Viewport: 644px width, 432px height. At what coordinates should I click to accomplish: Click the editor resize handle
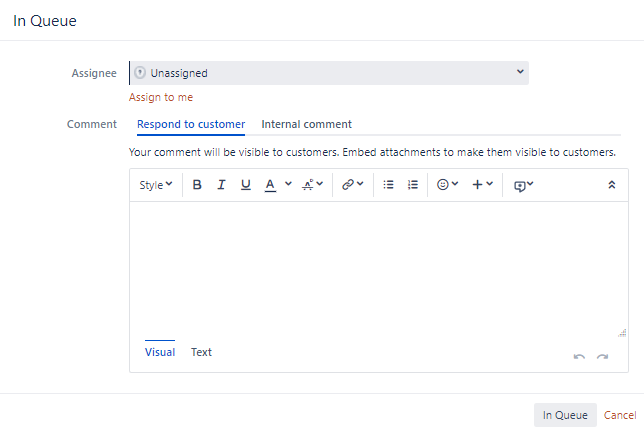(623, 333)
